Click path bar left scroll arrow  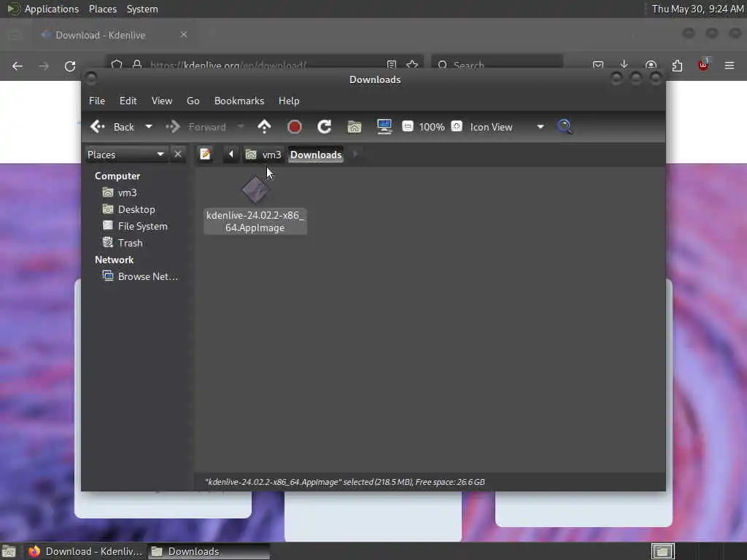[x=231, y=155]
